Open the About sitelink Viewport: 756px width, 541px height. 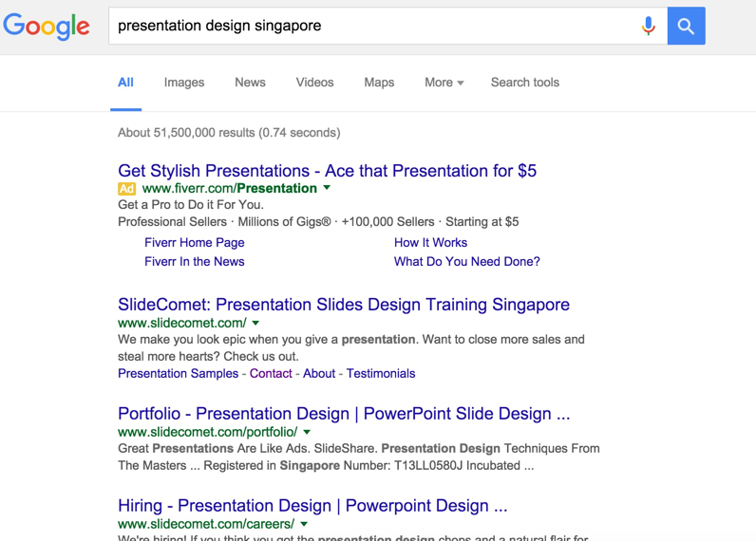[319, 373]
